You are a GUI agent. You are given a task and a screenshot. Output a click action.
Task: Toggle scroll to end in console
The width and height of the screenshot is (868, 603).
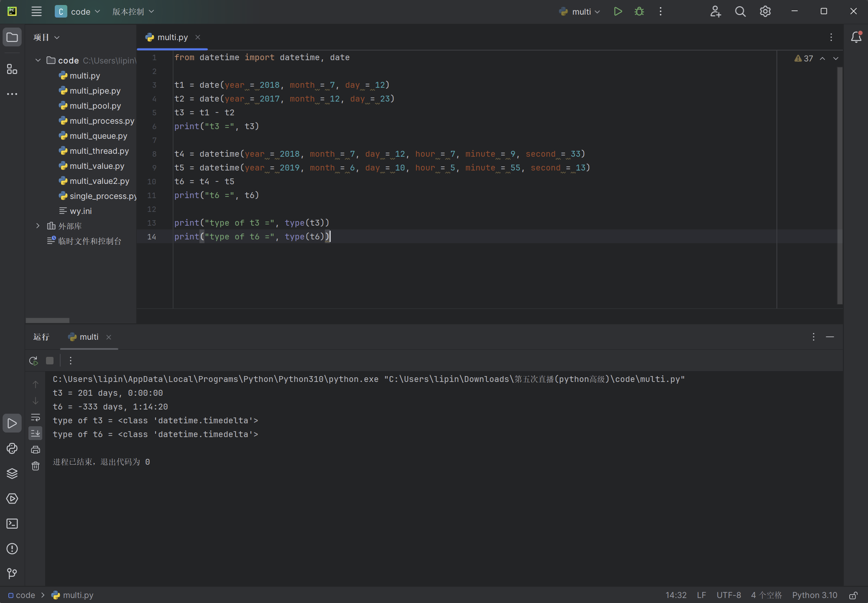tap(36, 433)
